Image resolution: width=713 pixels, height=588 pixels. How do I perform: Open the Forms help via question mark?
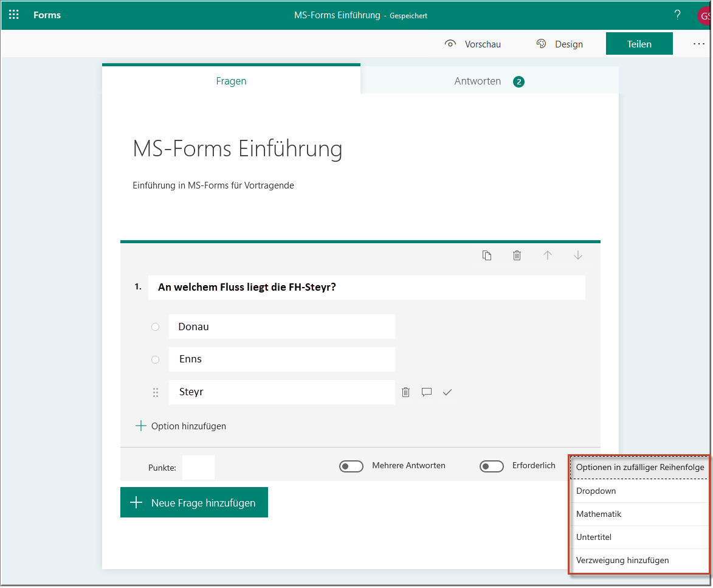pyautogui.click(x=677, y=15)
